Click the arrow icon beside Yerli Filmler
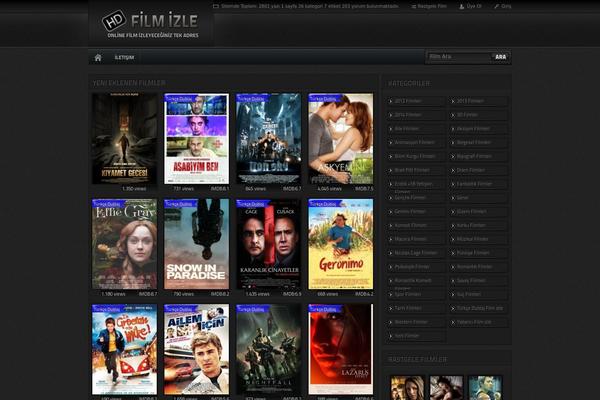 point(391,336)
